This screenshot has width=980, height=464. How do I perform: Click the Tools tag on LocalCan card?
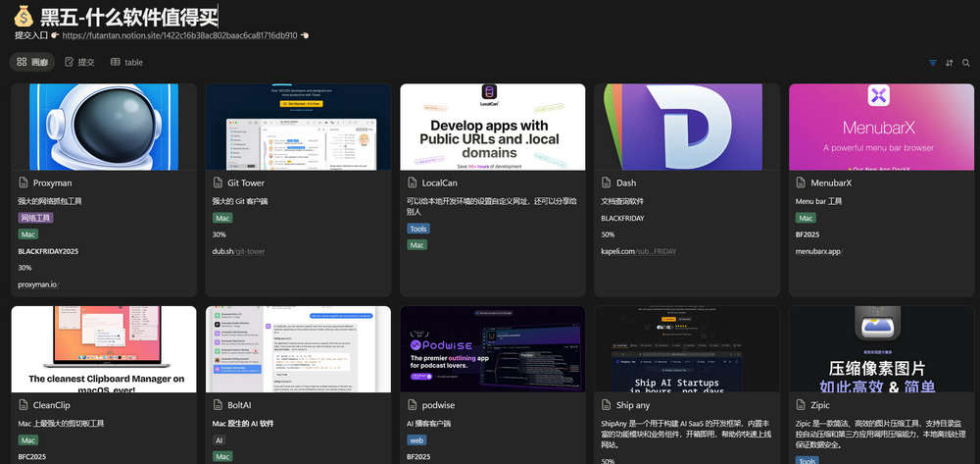tap(418, 229)
